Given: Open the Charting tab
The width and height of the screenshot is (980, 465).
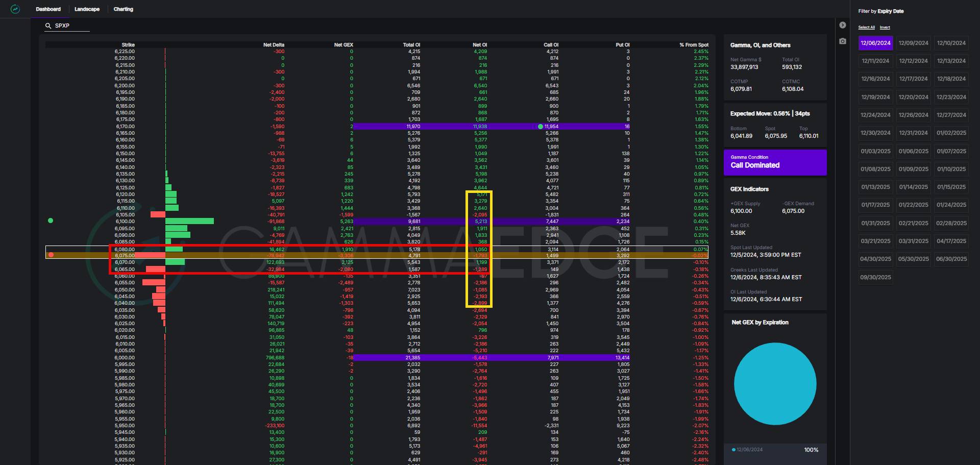Looking at the screenshot, I should [x=123, y=9].
